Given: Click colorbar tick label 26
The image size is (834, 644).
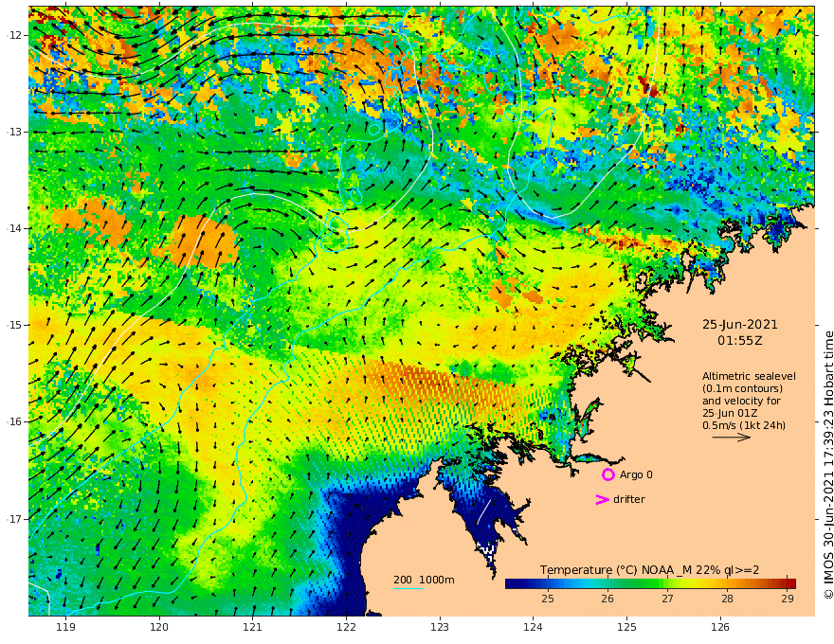Looking at the screenshot, I should click(607, 599).
